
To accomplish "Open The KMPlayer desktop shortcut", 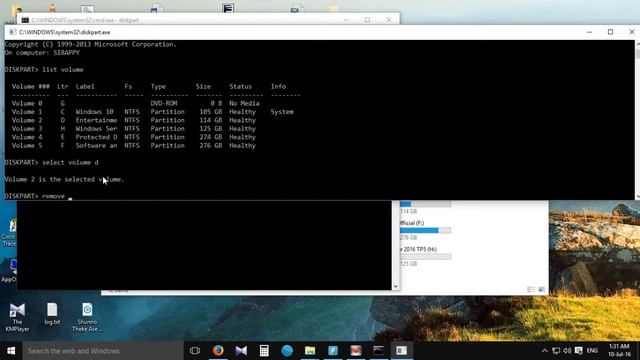I will pos(17,317).
